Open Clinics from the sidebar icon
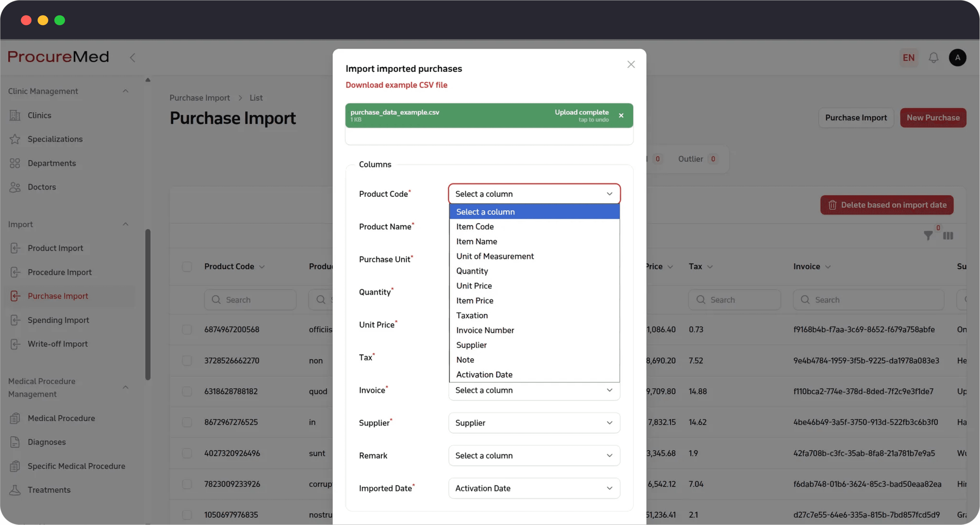This screenshot has height=525, width=980. point(15,115)
